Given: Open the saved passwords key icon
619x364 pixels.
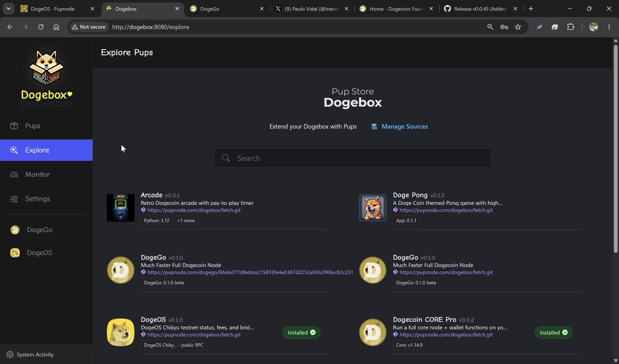Looking at the screenshot, I should (504, 27).
